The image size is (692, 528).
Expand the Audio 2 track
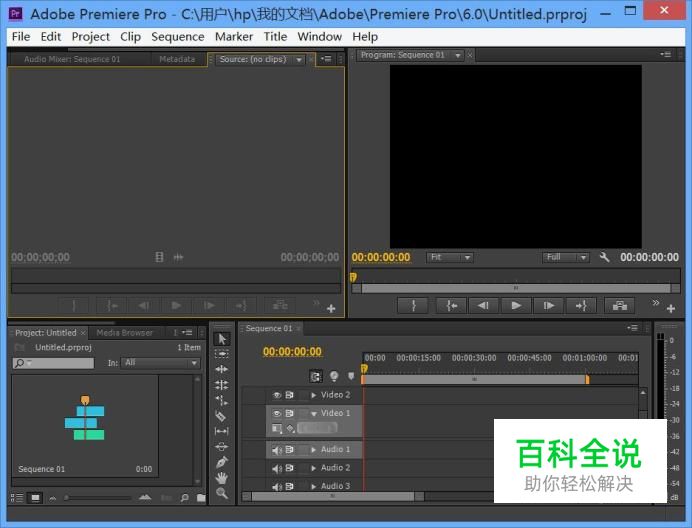click(x=312, y=468)
